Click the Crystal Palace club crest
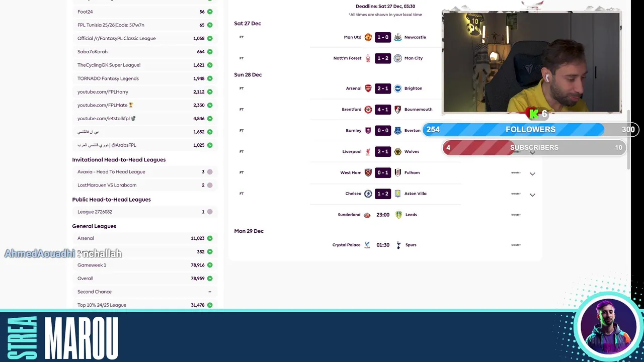644x362 pixels. (367, 245)
